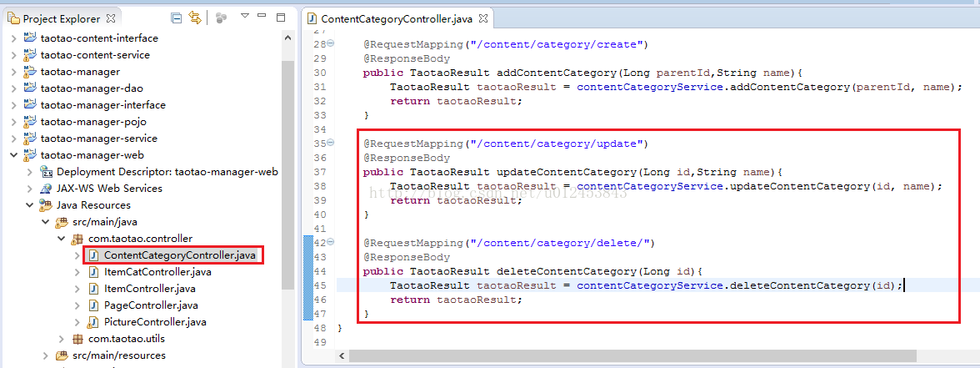The width and height of the screenshot is (980, 368).
Task: Click the com.taotao.controller package icon
Action: coord(77,239)
